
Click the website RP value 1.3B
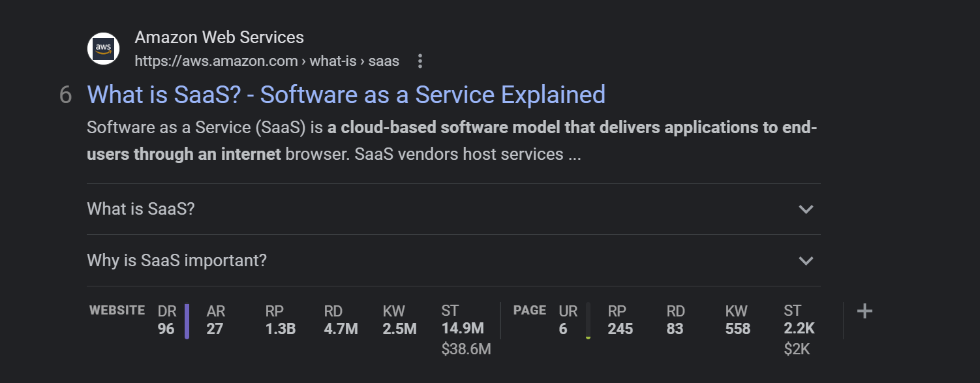click(281, 329)
